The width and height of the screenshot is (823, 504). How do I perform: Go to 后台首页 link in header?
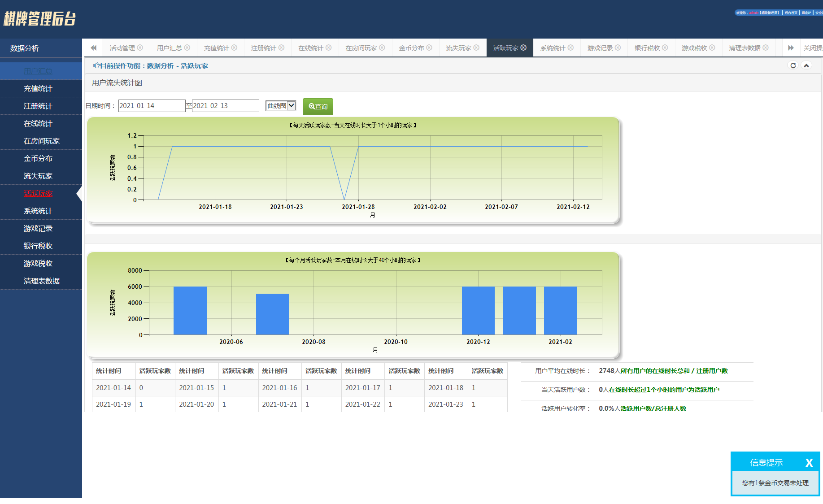pyautogui.click(x=791, y=13)
